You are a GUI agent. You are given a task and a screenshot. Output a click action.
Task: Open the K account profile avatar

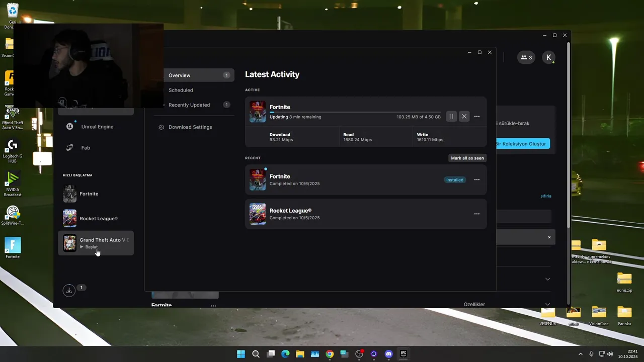coord(548,57)
